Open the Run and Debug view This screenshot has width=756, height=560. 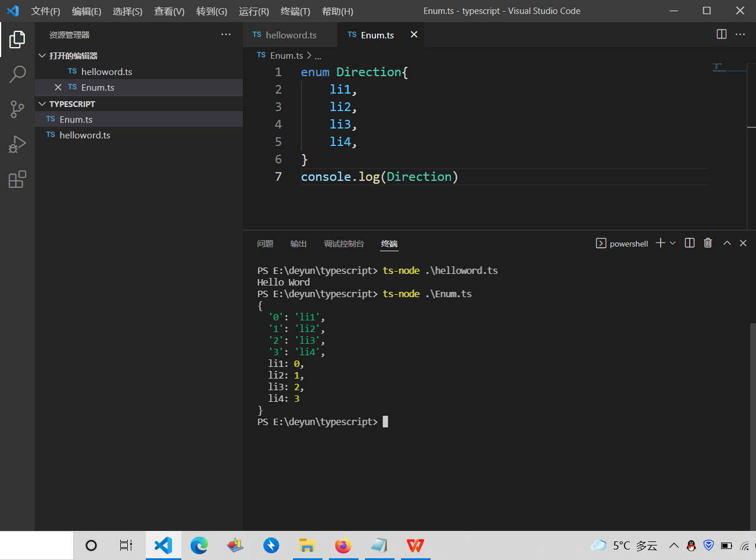click(x=17, y=144)
